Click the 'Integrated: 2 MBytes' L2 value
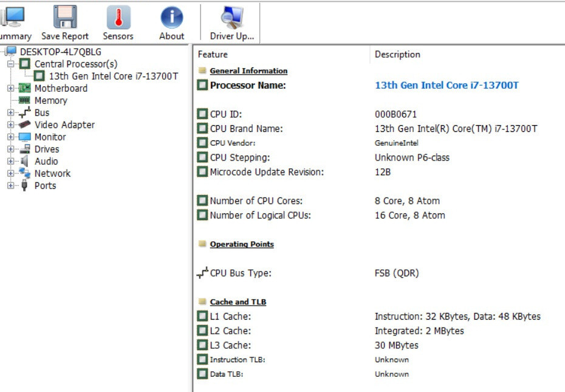Viewport: 565px width, 392px height. [419, 331]
